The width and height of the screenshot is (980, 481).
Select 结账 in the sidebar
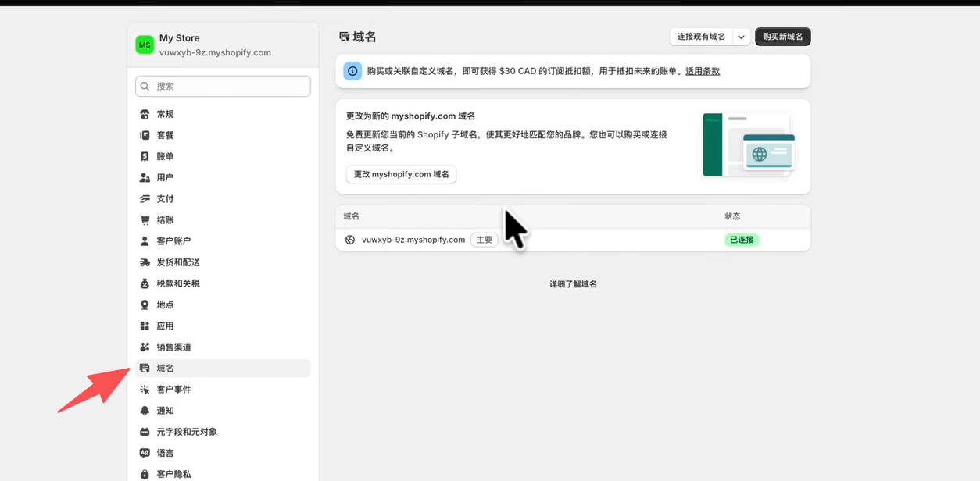(x=223, y=220)
